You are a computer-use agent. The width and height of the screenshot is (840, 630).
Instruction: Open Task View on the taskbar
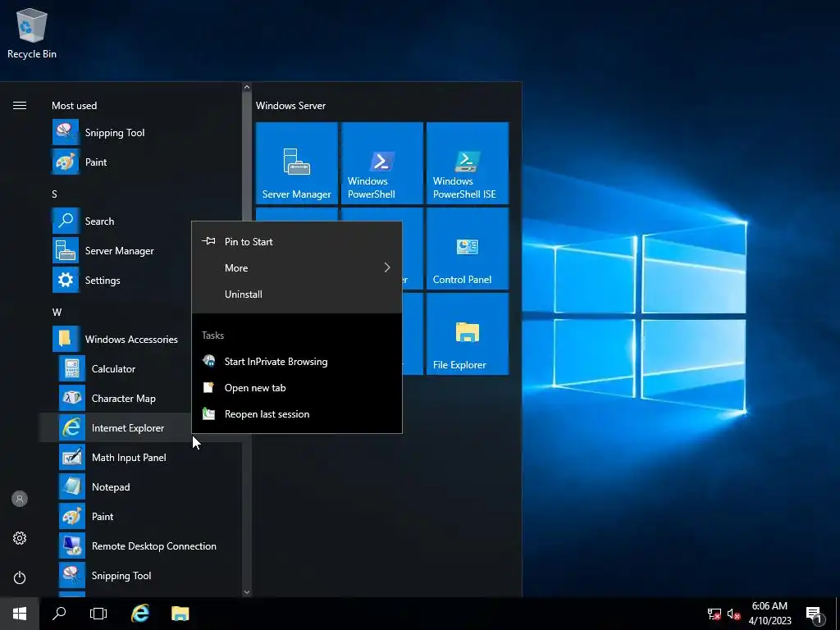click(x=98, y=614)
